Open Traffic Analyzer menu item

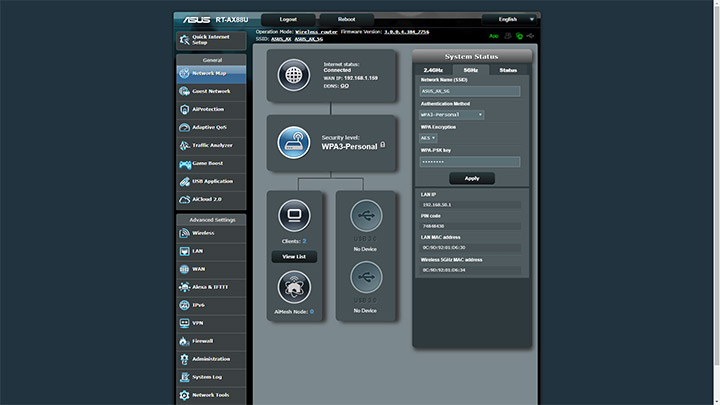coord(211,145)
